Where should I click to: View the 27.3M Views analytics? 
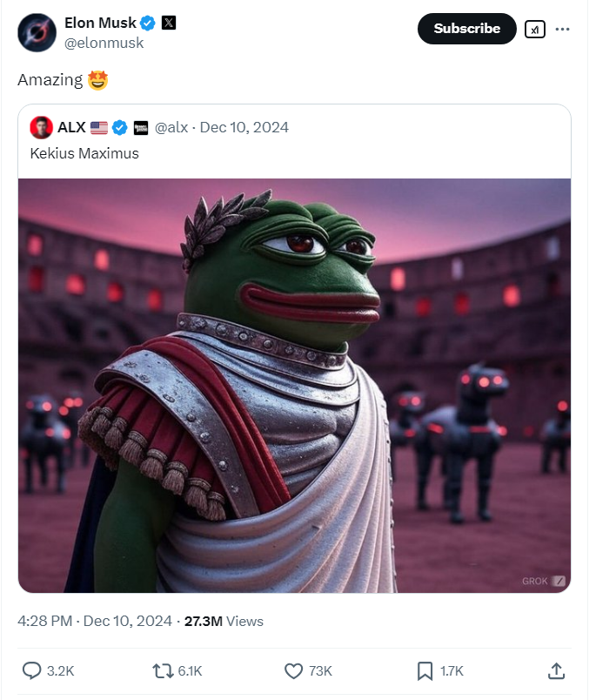click(x=224, y=621)
